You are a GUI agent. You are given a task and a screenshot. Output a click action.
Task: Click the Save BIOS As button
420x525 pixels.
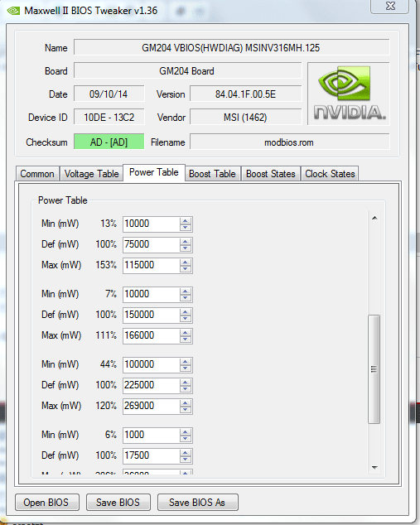197,503
